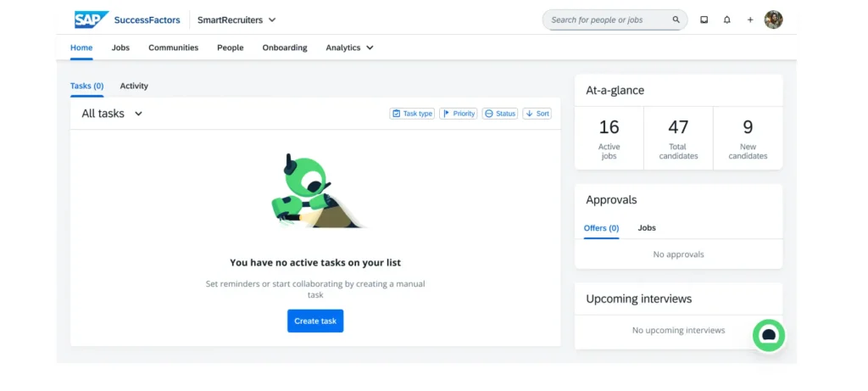Open the notifications bell
868x391 pixels.
click(726, 20)
